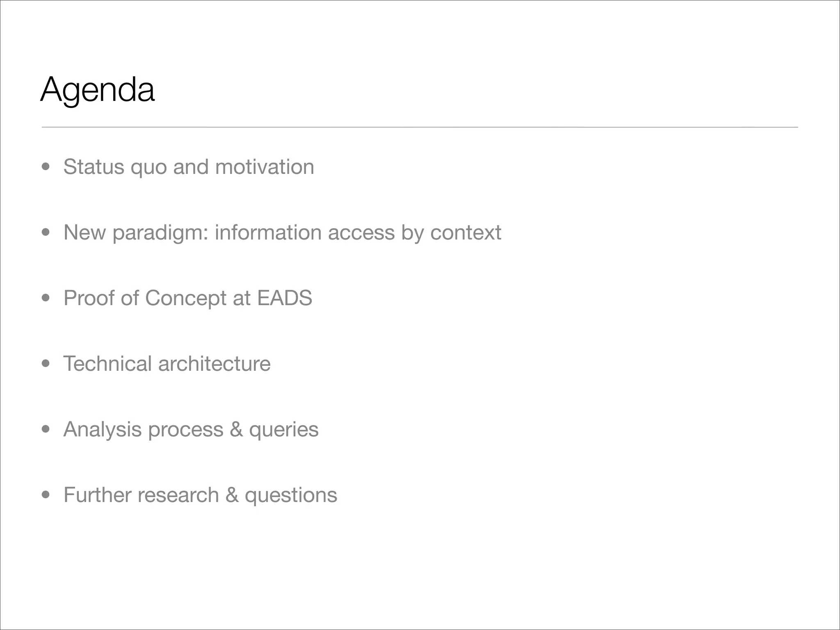The height and width of the screenshot is (630, 840).
Task: Select the bullet dot before 'Proof of Concept'
Action: 46,298
